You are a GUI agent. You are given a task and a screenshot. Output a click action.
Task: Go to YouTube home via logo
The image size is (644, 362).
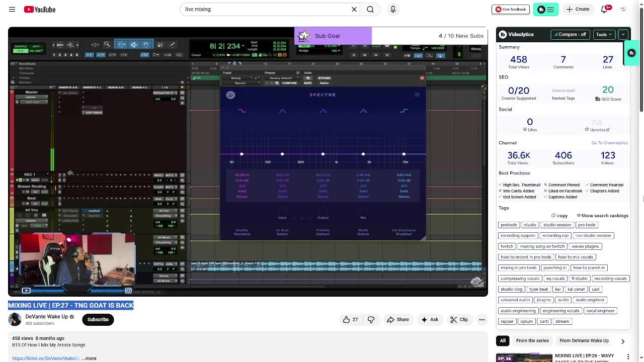tap(40, 10)
